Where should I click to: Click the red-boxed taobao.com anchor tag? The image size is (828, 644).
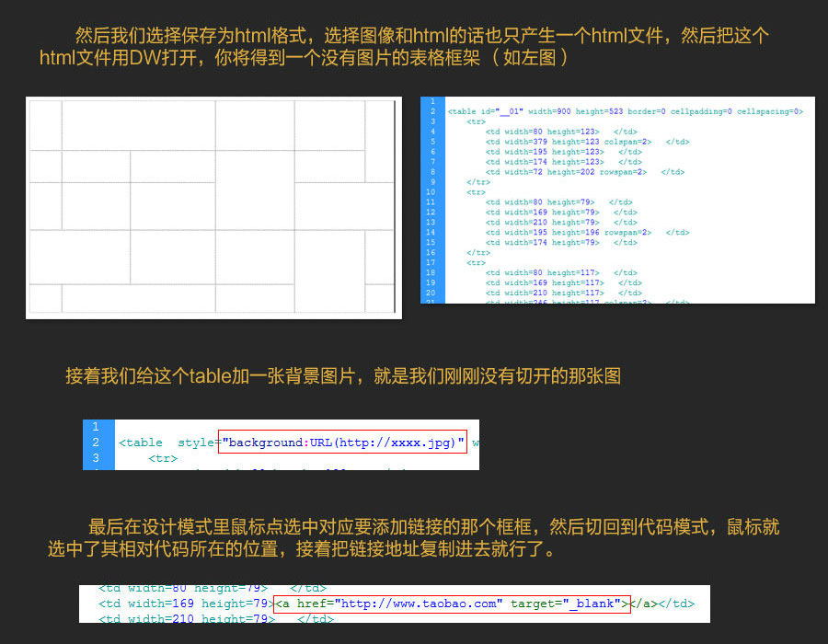coord(452,604)
